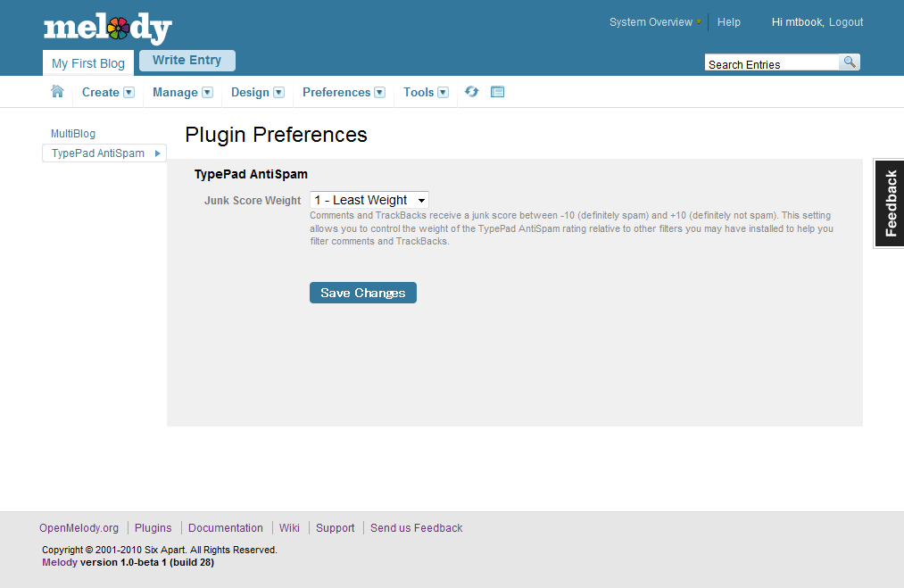Screen dimensions: 904x588
Task: Click the Plugin Preferences heading
Action: [276, 135]
